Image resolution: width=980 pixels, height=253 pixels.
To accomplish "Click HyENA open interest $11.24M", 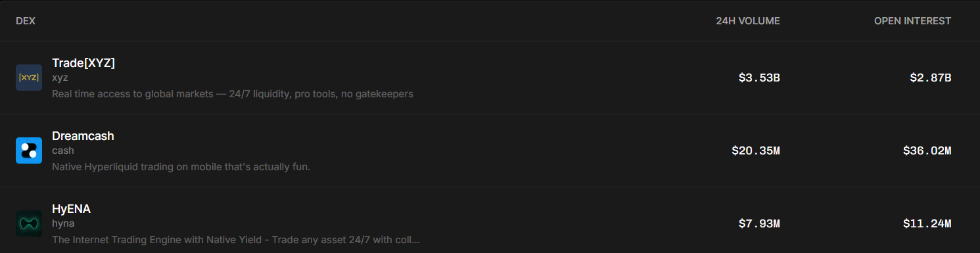I will (927, 223).
